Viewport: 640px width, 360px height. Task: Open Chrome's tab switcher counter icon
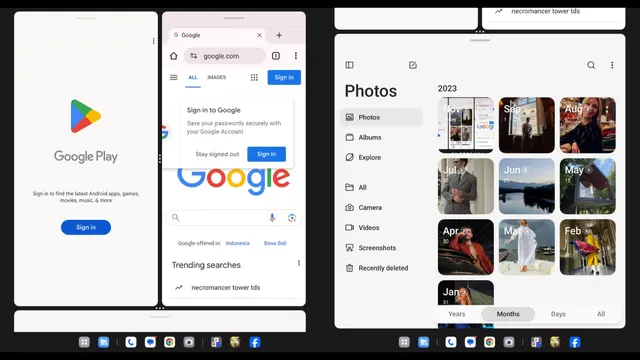point(276,56)
